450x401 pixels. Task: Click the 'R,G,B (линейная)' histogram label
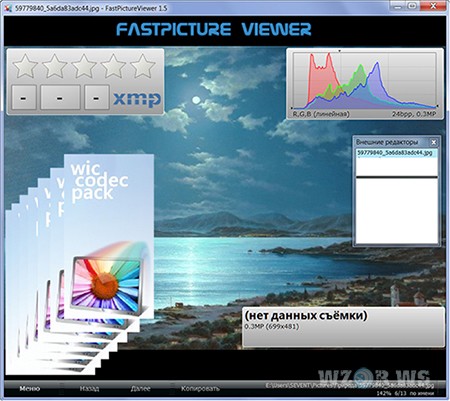pyautogui.click(x=321, y=114)
